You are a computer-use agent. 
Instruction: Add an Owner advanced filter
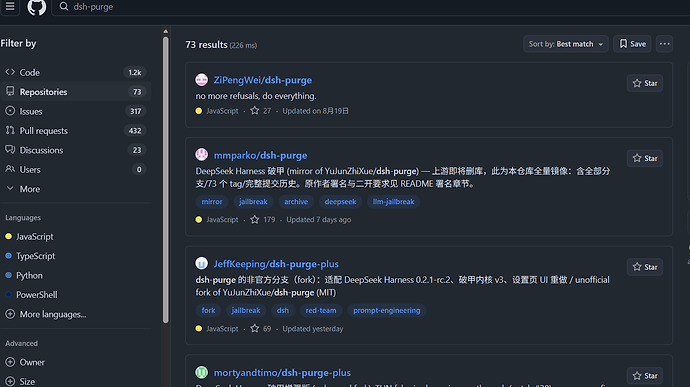tap(25, 362)
